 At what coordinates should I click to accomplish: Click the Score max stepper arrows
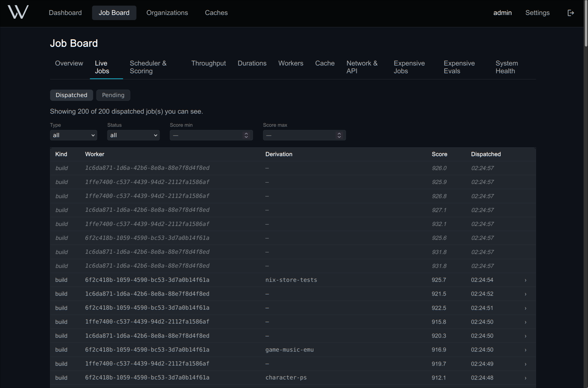(339, 135)
